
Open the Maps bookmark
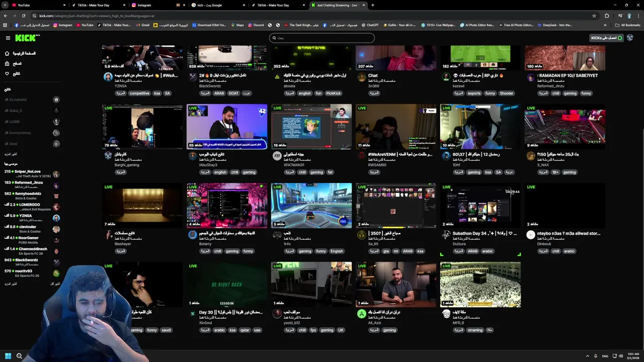tap(237, 25)
